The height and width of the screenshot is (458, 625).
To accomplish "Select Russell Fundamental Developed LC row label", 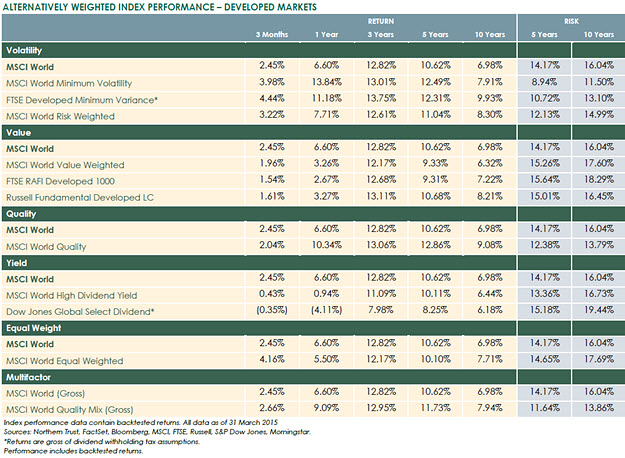I will click(80, 198).
